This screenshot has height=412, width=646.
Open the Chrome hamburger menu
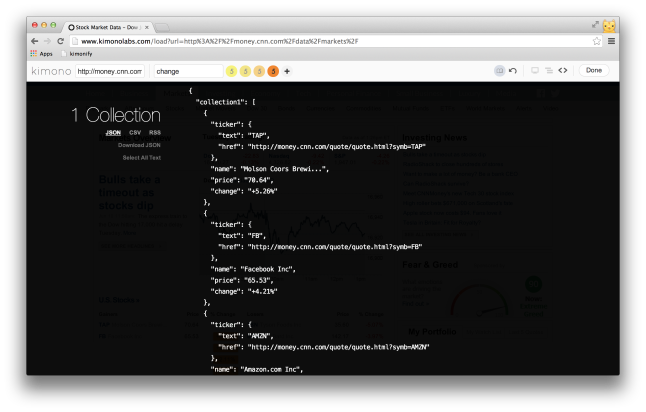pyautogui.click(x=610, y=41)
